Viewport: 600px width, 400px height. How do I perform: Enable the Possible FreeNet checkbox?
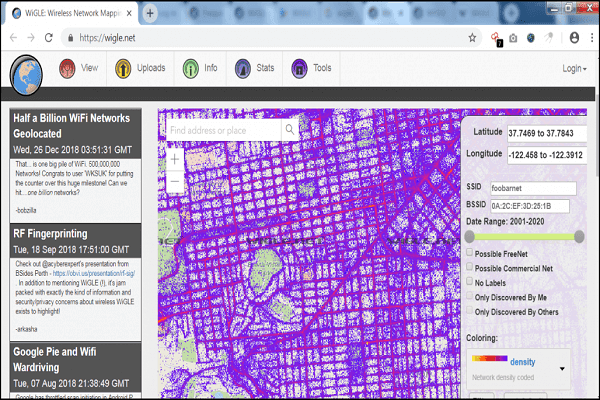tap(471, 253)
